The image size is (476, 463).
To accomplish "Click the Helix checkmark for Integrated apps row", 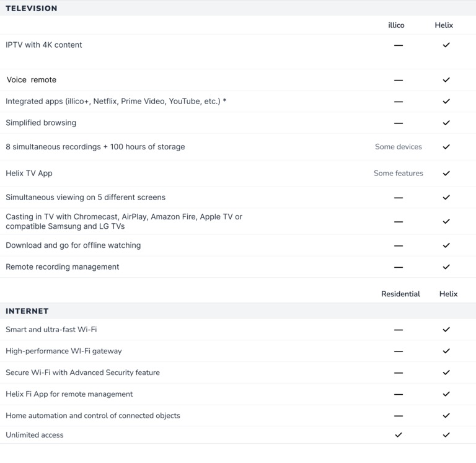I will coord(446,102).
